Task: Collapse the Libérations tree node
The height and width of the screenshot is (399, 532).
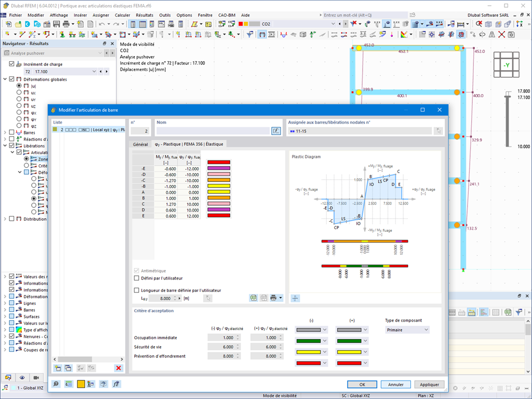Action: point(5,145)
